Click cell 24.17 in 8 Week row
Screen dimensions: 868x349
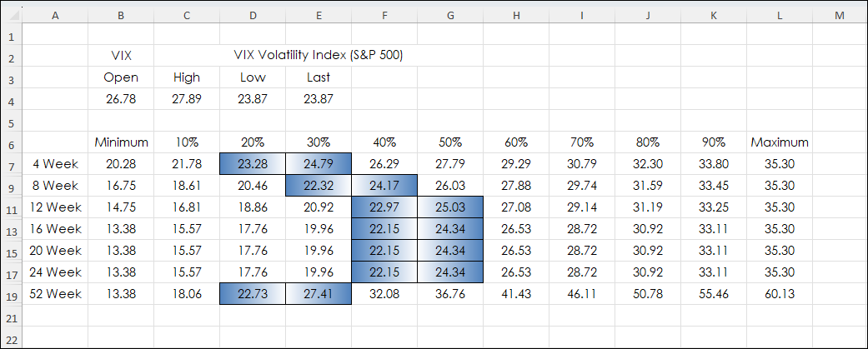pos(384,186)
